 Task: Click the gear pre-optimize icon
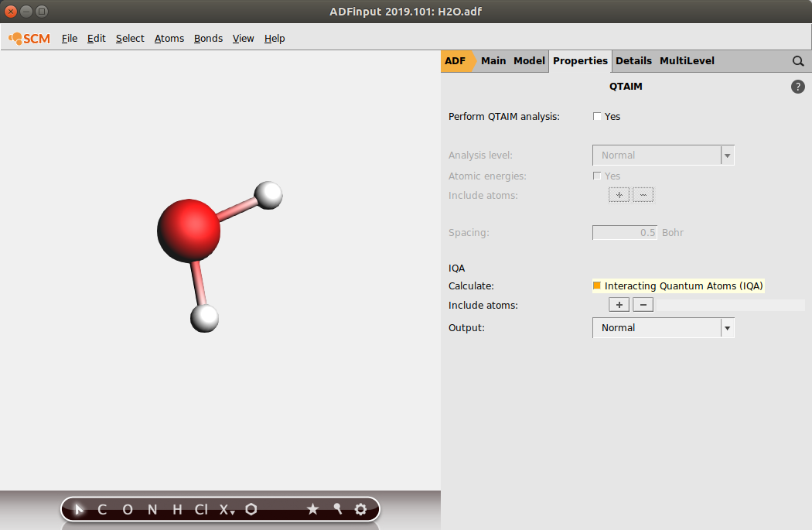pyautogui.click(x=360, y=509)
